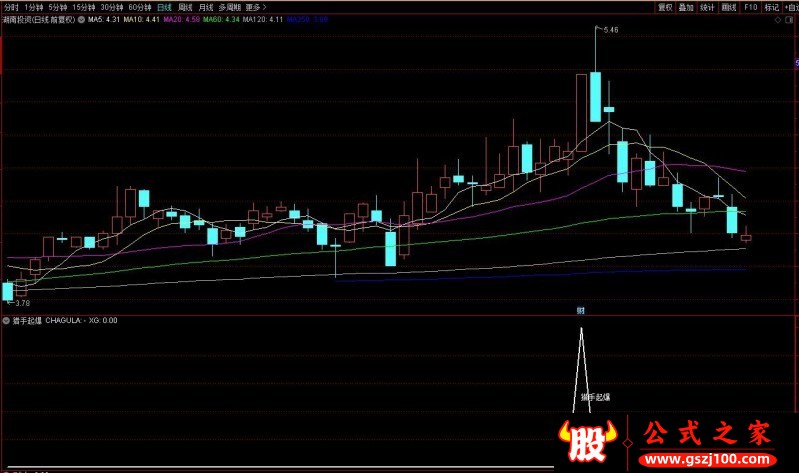Image resolution: width=799 pixels, height=473 pixels.
Task: Click the 叠加 overlay button
Action: pyautogui.click(x=686, y=6)
